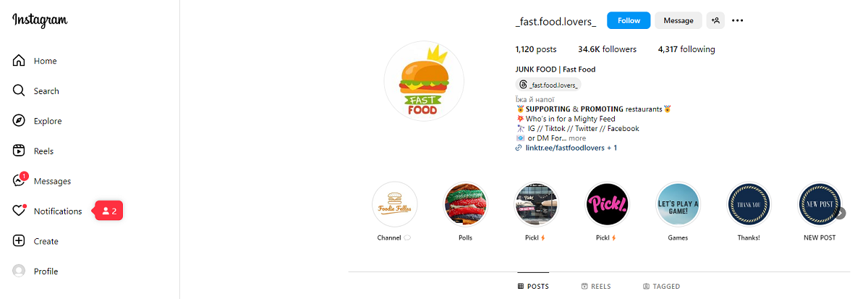
Task: Open Reels from the sidebar
Action: point(20,151)
